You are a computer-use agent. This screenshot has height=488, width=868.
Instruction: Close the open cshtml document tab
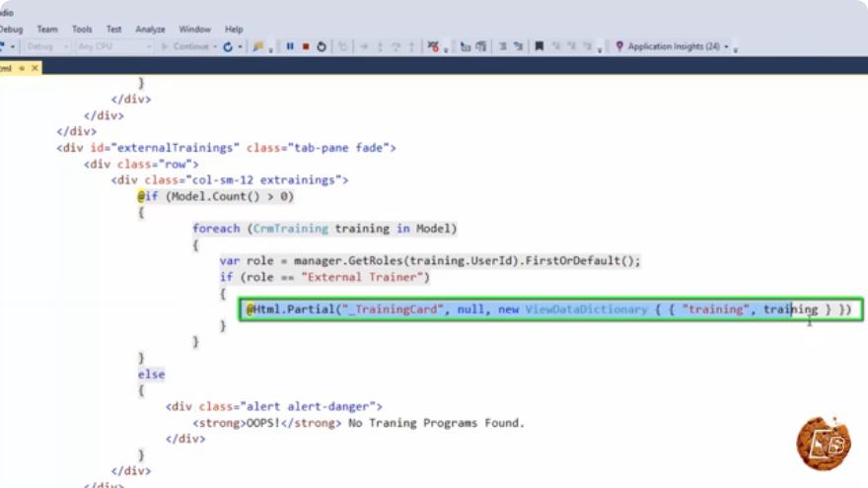pyautogui.click(x=35, y=68)
